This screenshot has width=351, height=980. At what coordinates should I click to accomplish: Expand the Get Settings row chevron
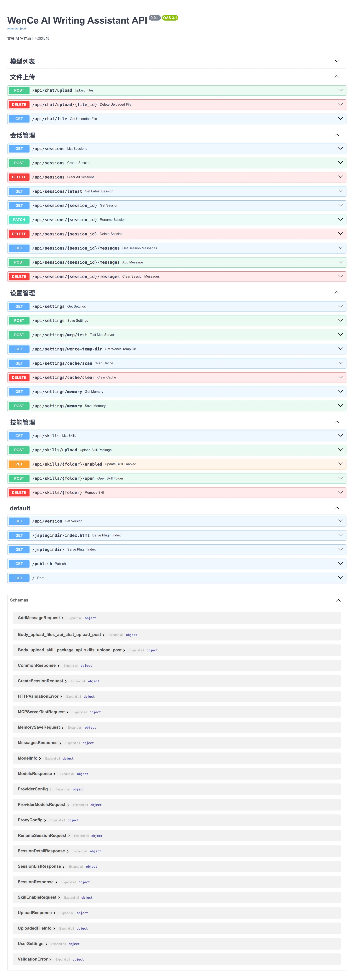pyautogui.click(x=340, y=306)
